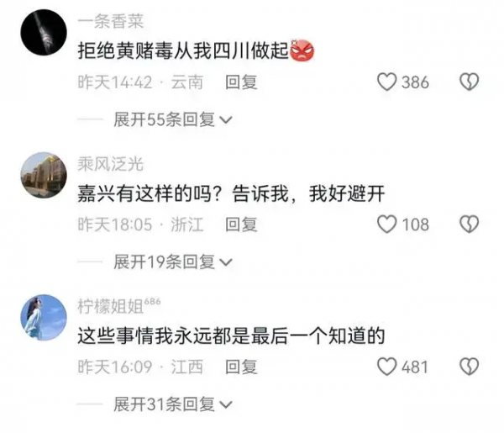This screenshot has height=433, width=504.
Task: Like 乘风泛光's comment about 嘉兴
Action: [386, 224]
